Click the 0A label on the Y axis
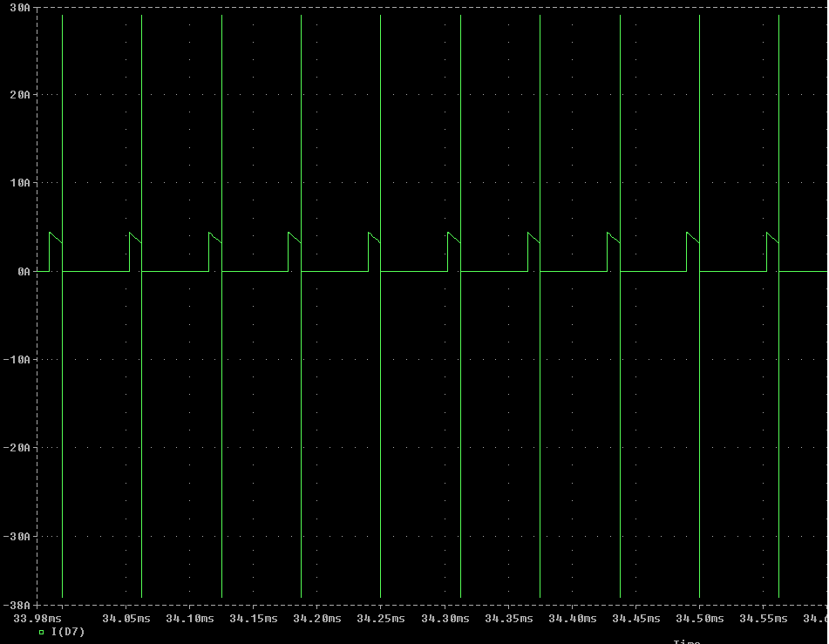The width and height of the screenshot is (829, 644). [x=24, y=271]
